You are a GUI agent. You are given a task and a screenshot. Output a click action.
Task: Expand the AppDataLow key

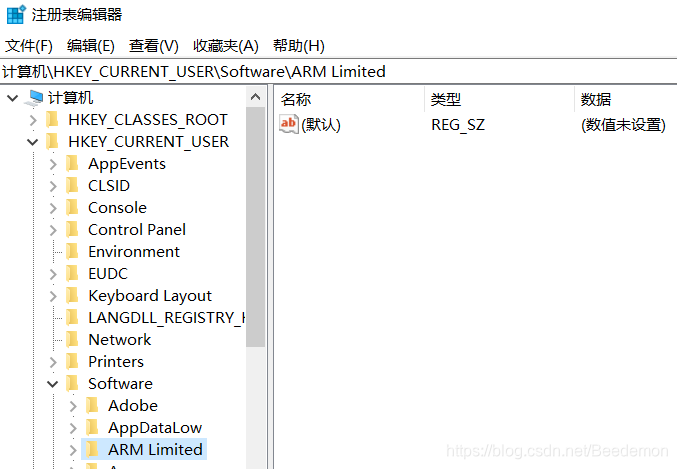click(73, 428)
